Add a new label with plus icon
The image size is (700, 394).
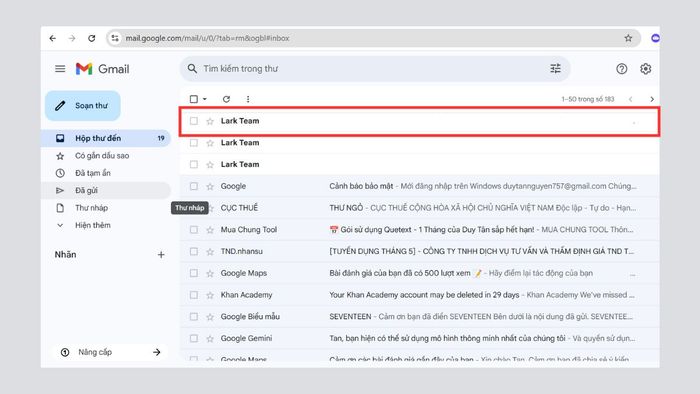point(161,255)
